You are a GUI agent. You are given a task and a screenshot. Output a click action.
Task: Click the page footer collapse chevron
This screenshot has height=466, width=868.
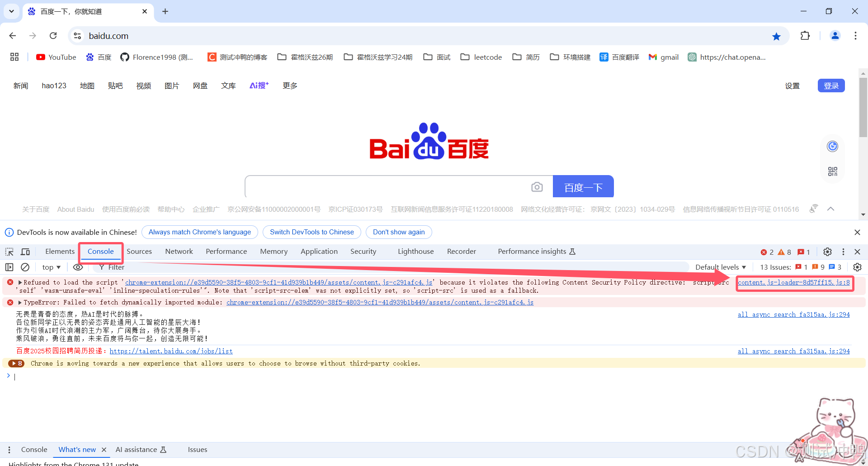tap(830, 209)
